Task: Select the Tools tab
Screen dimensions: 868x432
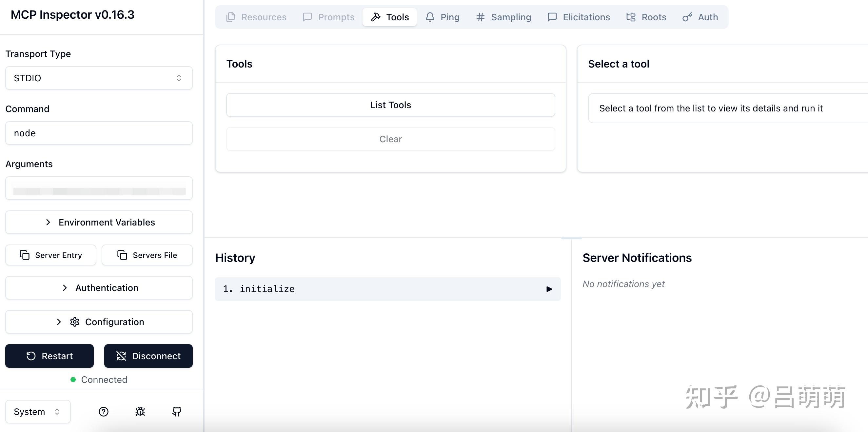Action: click(x=389, y=17)
